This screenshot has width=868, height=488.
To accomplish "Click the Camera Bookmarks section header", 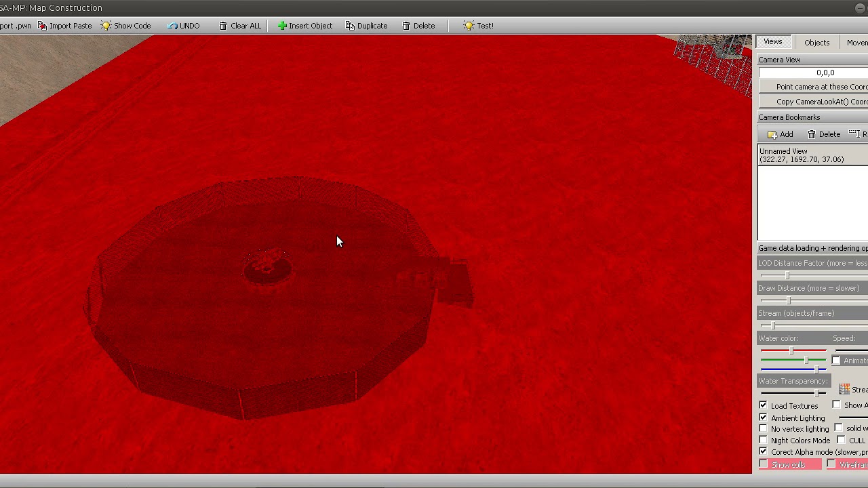I will coord(812,117).
